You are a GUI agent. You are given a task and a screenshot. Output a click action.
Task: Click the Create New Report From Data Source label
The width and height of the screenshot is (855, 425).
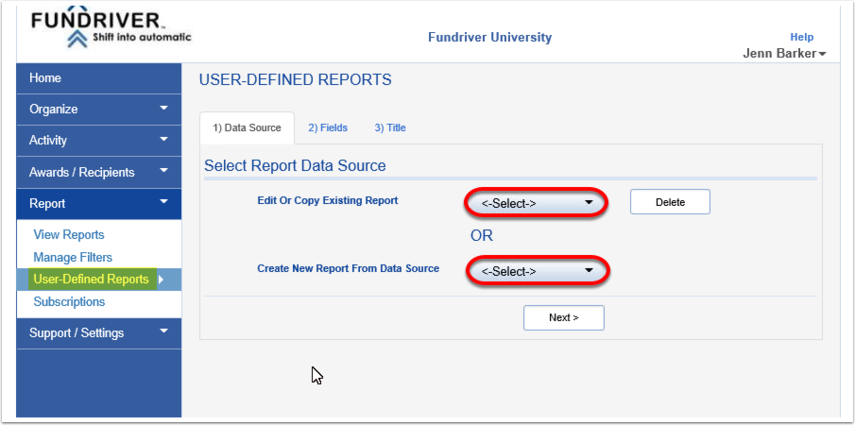(348, 268)
